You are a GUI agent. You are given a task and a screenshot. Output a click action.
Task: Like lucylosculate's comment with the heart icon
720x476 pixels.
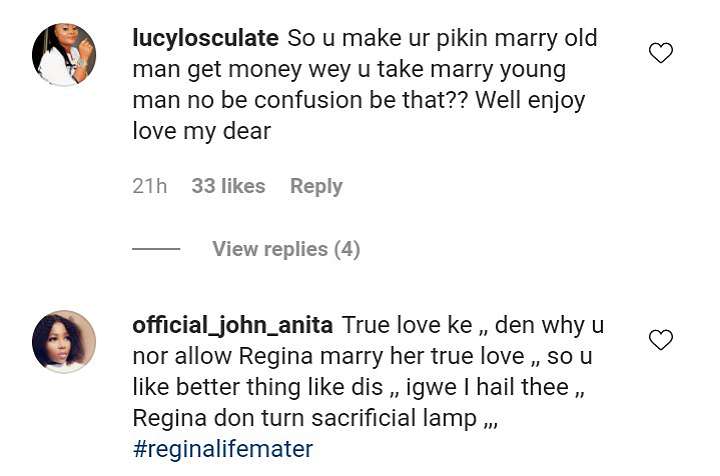[x=661, y=53]
